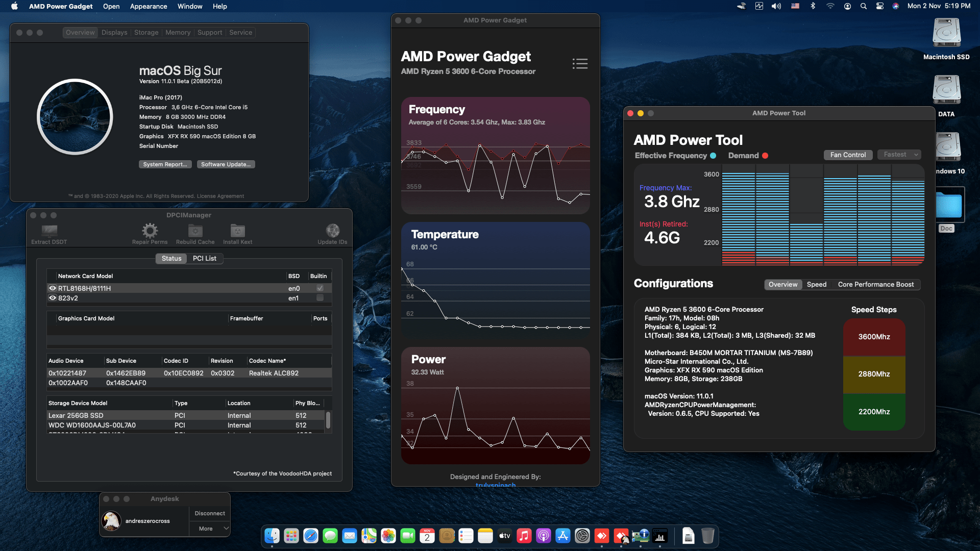Toggle visibility of the RTL8168H/8111H card
This screenshot has width=980, height=551.
click(x=53, y=288)
